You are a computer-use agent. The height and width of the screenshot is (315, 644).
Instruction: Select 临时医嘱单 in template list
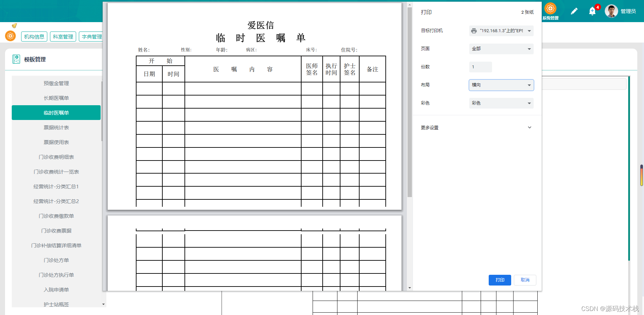tap(56, 113)
